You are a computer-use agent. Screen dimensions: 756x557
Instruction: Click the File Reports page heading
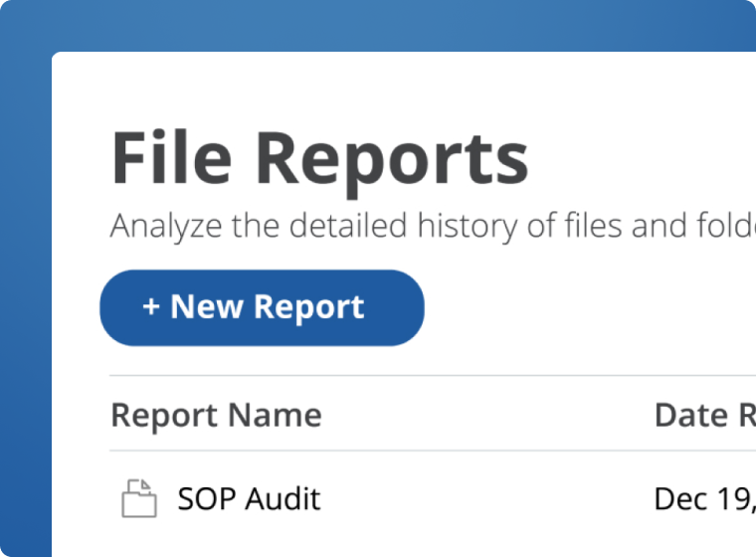click(x=319, y=159)
